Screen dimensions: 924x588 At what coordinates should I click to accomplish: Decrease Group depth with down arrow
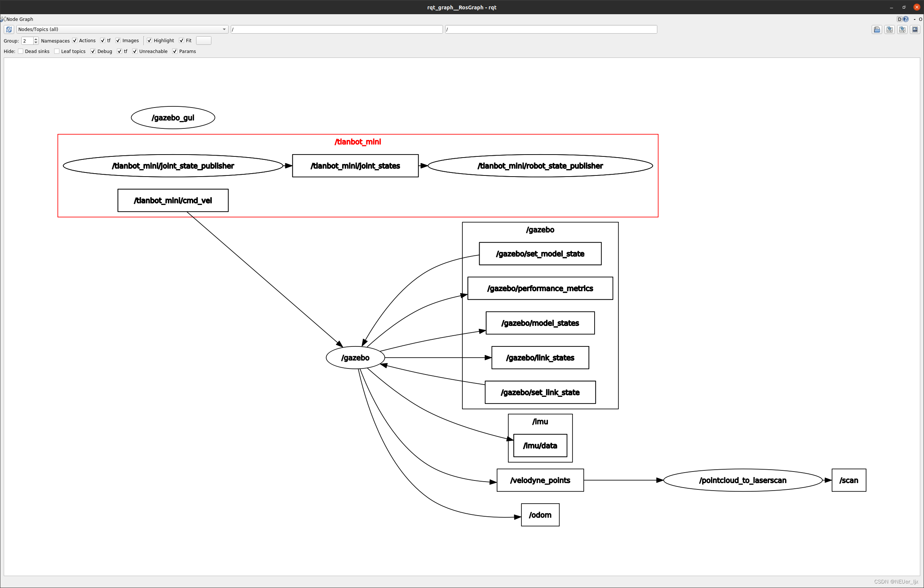pyautogui.click(x=36, y=43)
